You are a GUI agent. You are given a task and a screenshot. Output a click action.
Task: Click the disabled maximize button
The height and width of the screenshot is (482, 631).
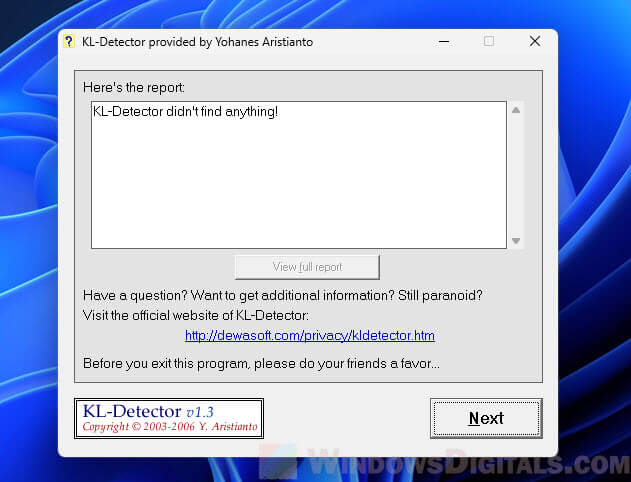[489, 41]
